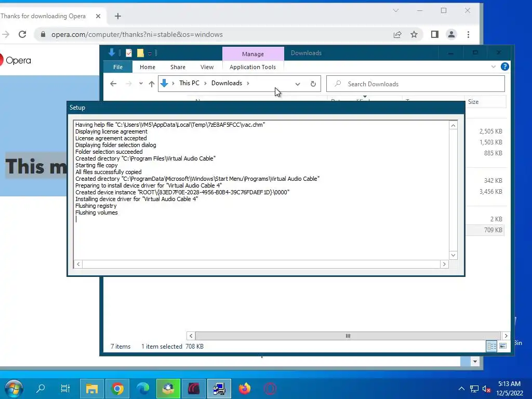Image resolution: width=532 pixels, height=399 pixels.
Task: Launch Microsoft Edge from taskbar
Action: (x=143, y=389)
